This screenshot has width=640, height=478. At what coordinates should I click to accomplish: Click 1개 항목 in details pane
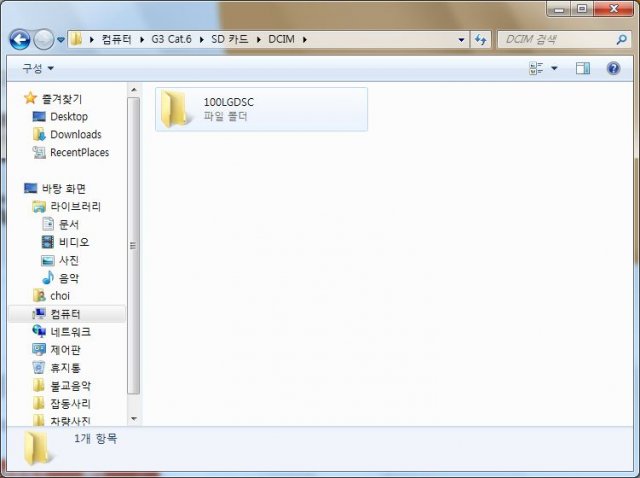[x=96, y=438]
